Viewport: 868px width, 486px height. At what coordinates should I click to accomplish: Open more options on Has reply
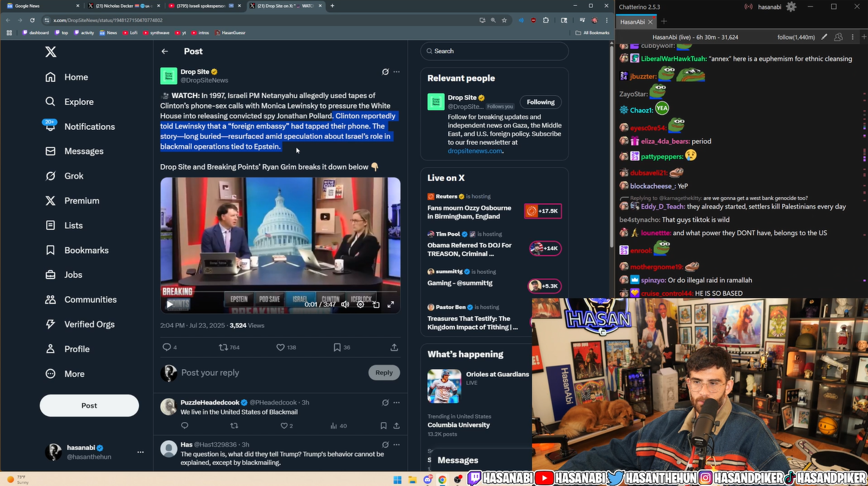[x=397, y=445]
